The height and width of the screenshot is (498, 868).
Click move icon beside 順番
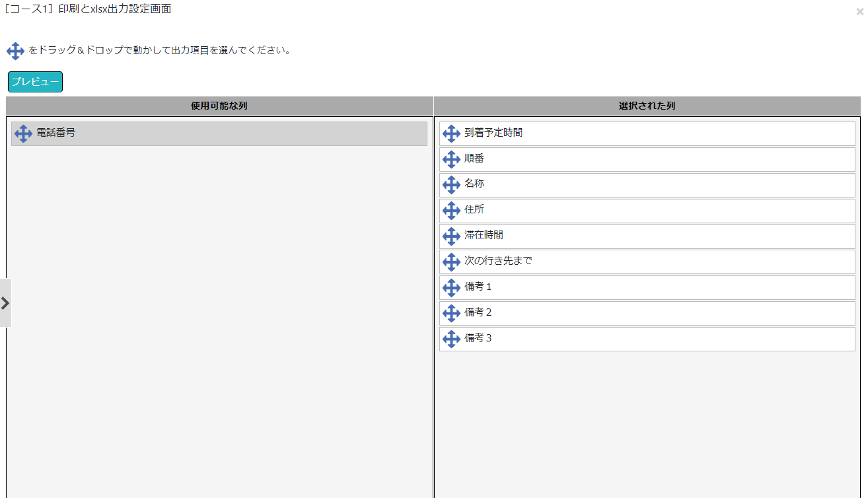coord(451,159)
